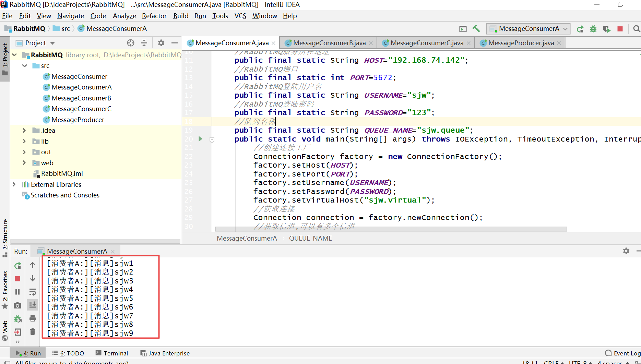Open the Navigate menu
Screen dimensions: 641x364
point(71,16)
